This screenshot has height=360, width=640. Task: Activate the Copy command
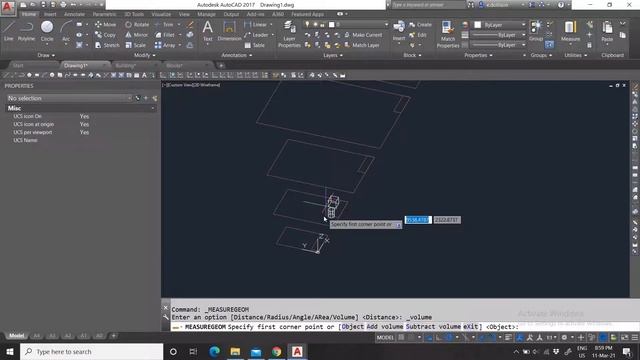[105, 35]
